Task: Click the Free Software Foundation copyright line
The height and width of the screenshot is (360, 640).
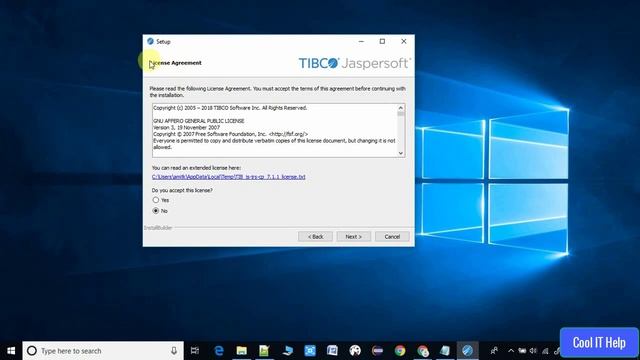Action: [231, 134]
